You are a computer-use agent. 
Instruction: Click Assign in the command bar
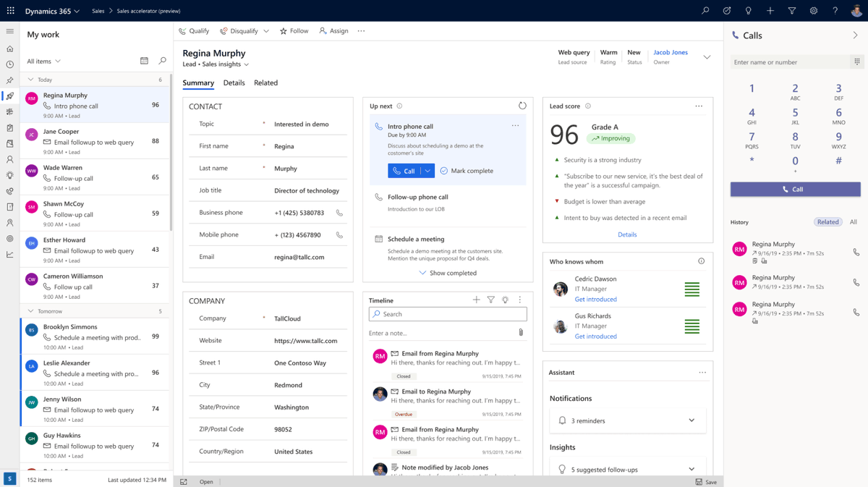333,31
